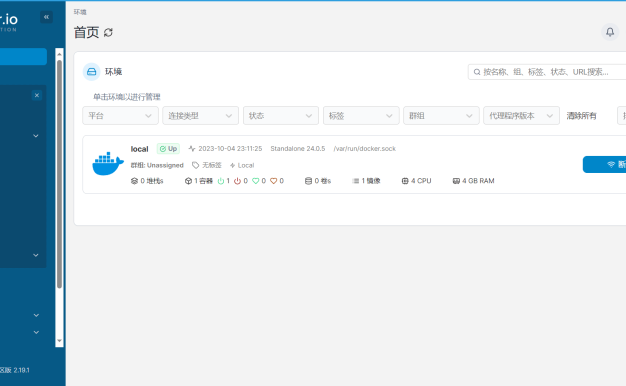Open the 标签 tag filter dropdown
Viewport: 626px width, 386px height.
(x=361, y=116)
